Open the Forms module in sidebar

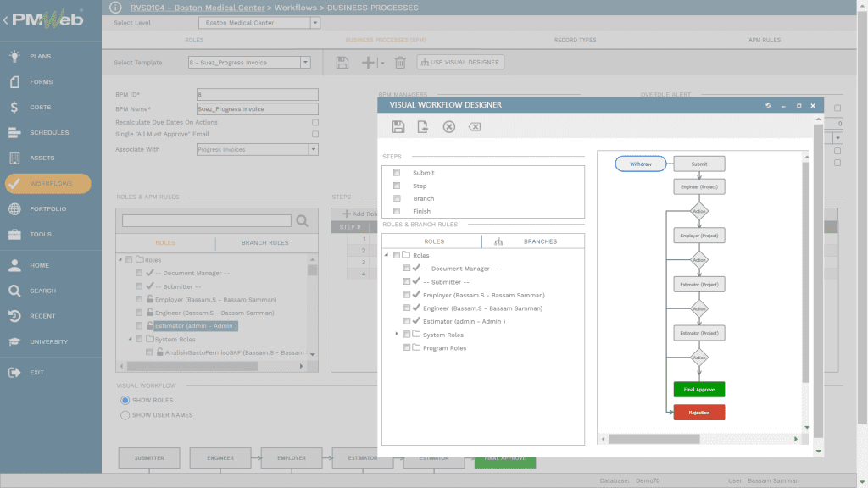click(41, 81)
